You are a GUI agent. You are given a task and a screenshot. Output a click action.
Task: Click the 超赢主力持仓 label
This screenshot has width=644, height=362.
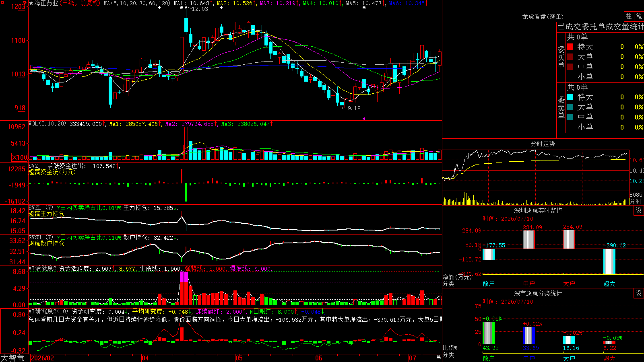(46, 214)
